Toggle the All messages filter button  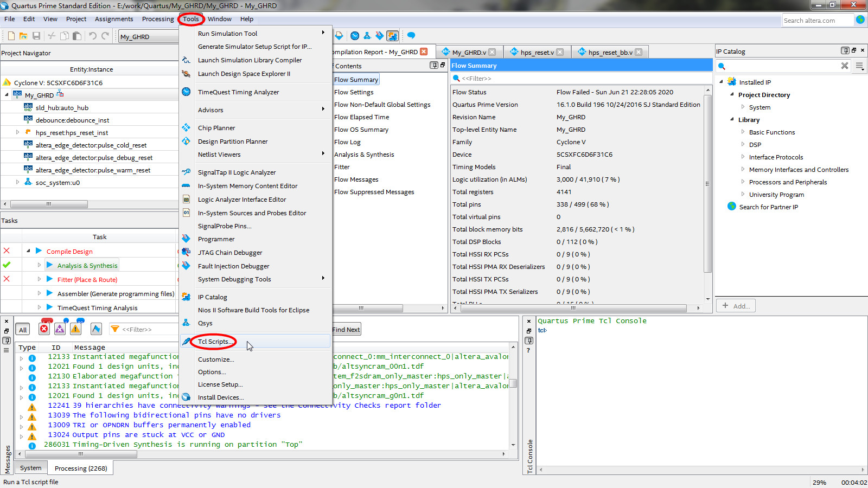point(23,330)
